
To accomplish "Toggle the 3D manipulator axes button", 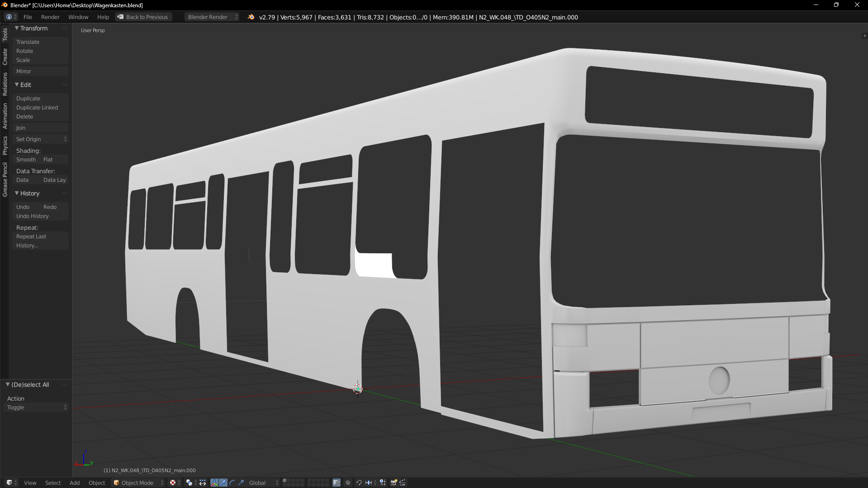I will 214,483.
